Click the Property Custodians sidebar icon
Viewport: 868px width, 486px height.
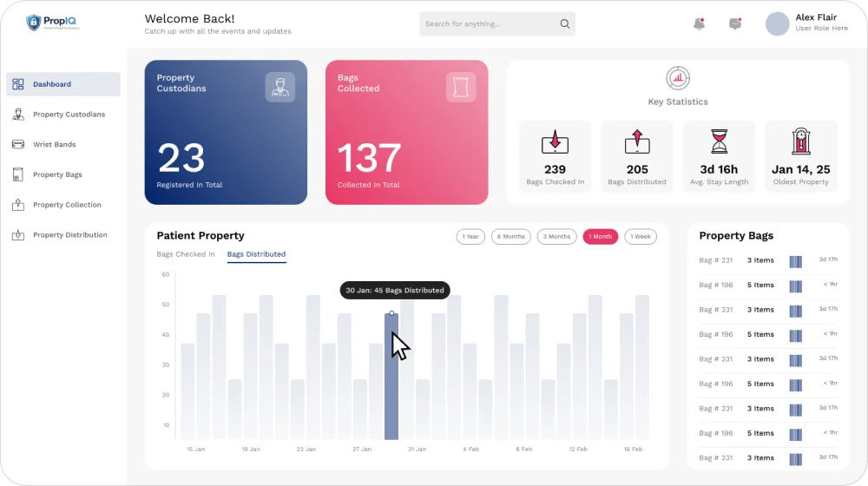click(x=17, y=115)
